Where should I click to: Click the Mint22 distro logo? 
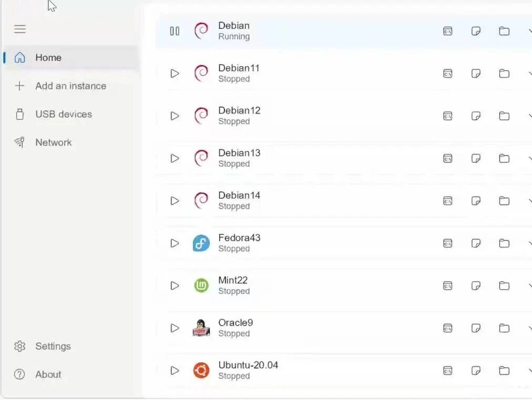(201, 285)
